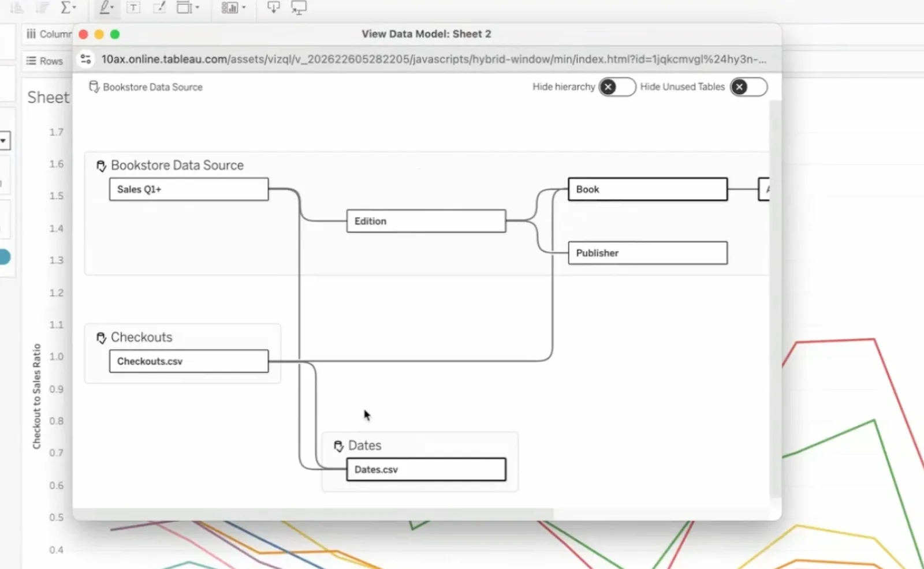924x569 pixels.
Task: Open the Fit view dropdown in toolbar
Action: point(188,8)
